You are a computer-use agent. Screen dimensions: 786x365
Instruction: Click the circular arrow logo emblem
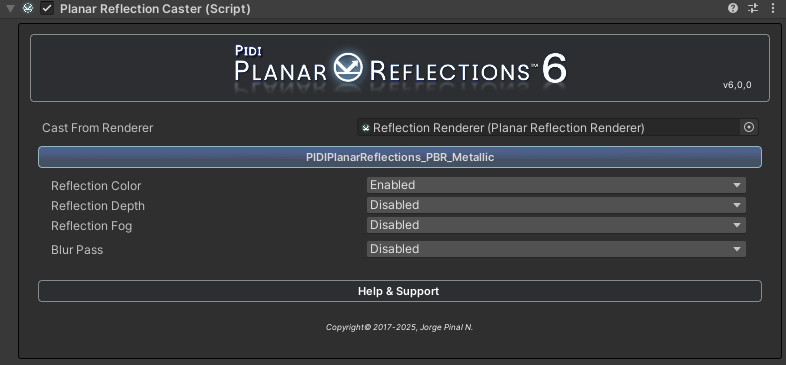tap(348, 67)
